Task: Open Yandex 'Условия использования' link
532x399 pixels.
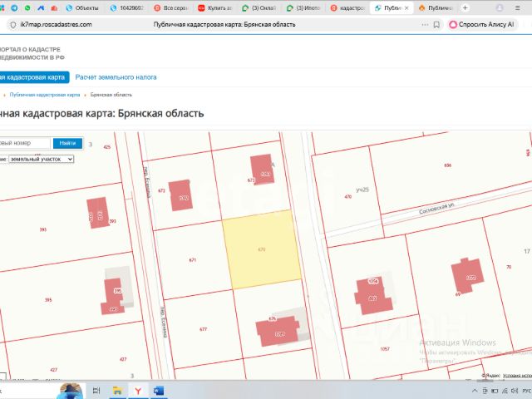Action: [517, 376]
